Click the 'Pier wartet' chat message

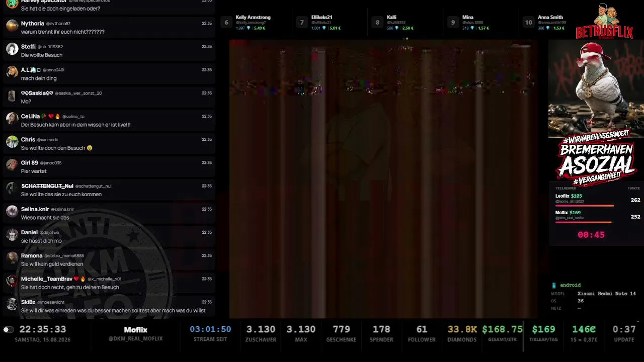[34, 171]
